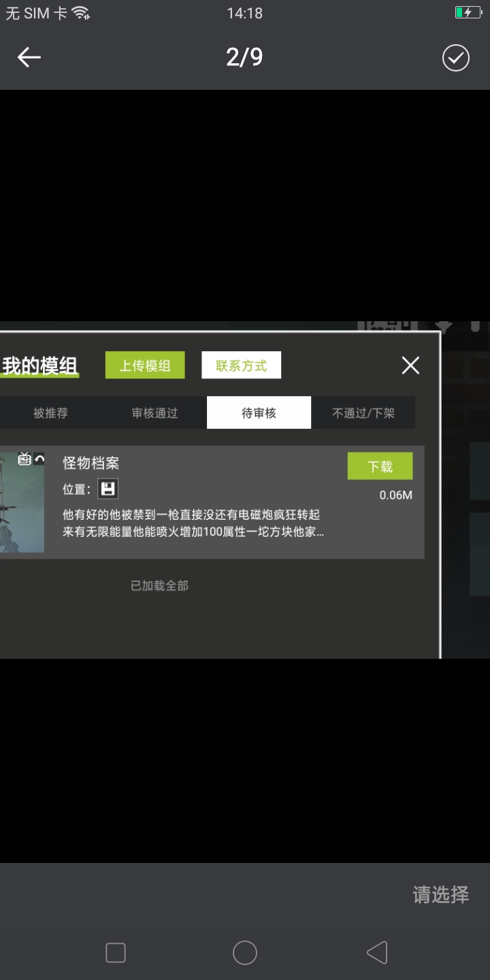Tap the Android home circle icon
Viewport: 490px width, 980px height.
[245, 953]
